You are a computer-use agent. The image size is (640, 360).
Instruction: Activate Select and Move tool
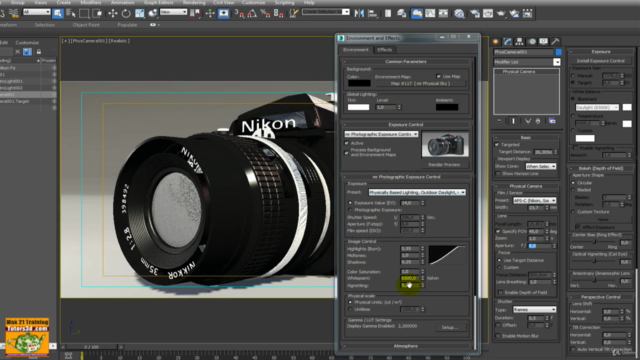click(113, 13)
